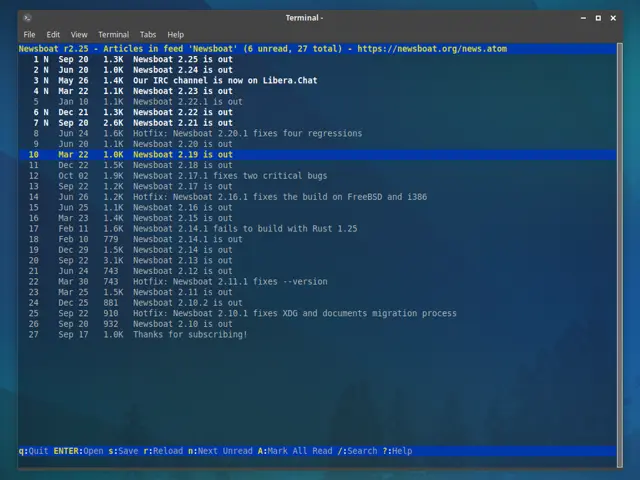Click '?:Help' hint in bottom bar
Viewport: 640px width, 480px height.
[x=397, y=451]
